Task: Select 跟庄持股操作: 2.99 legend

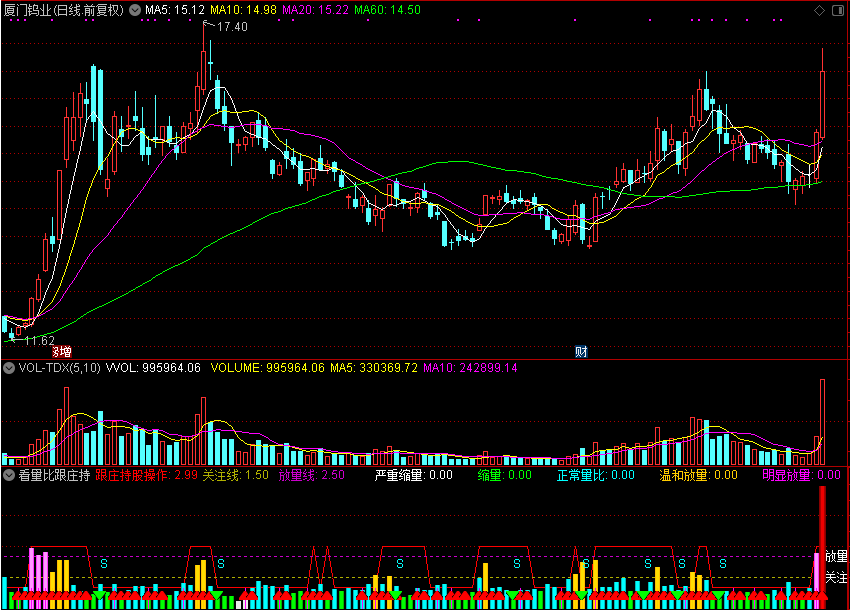Action: click(x=146, y=476)
